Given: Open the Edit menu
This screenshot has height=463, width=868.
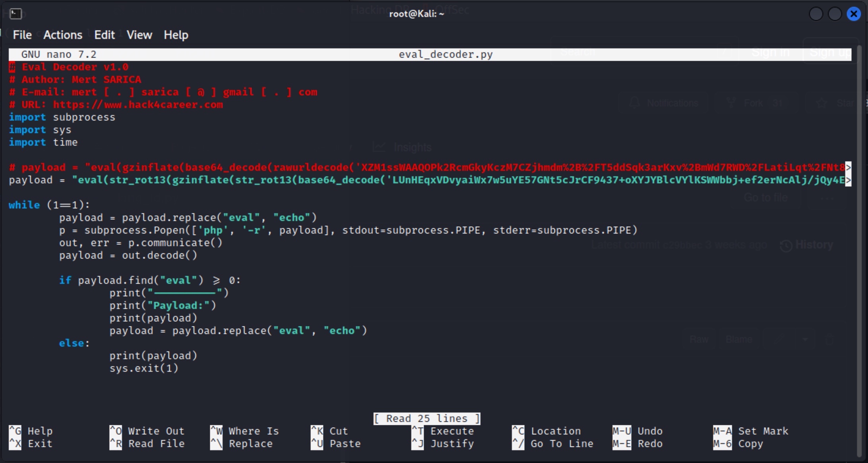Looking at the screenshot, I should pos(105,35).
